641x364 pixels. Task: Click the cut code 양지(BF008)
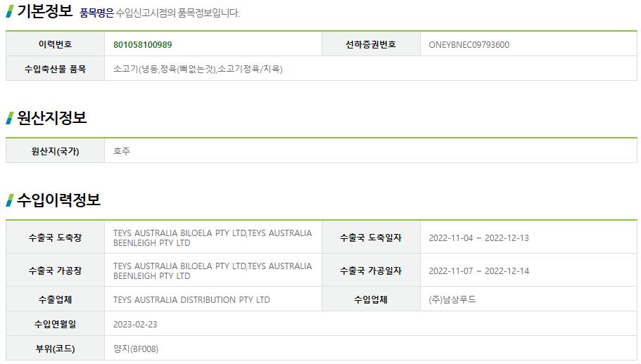pyautogui.click(x=136, y=349)
